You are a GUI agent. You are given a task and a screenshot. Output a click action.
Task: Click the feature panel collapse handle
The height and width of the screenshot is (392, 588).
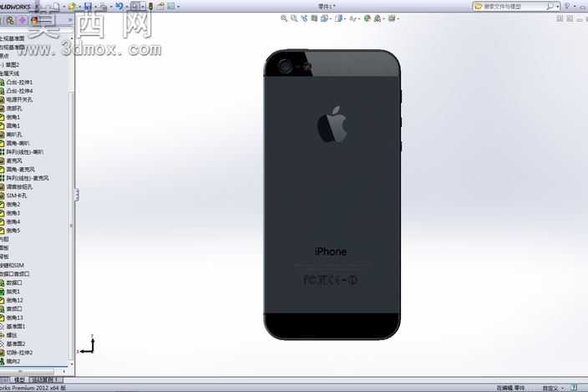tap(77, 195)
